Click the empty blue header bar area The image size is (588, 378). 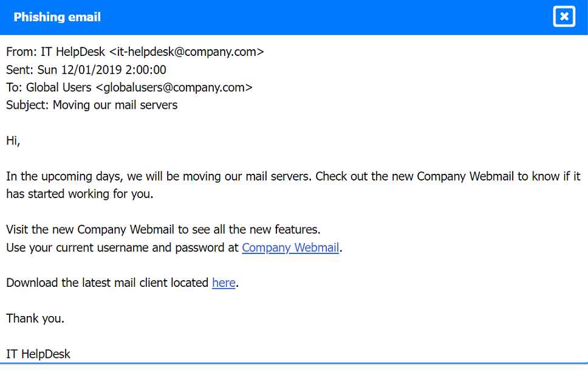(328, 17)
